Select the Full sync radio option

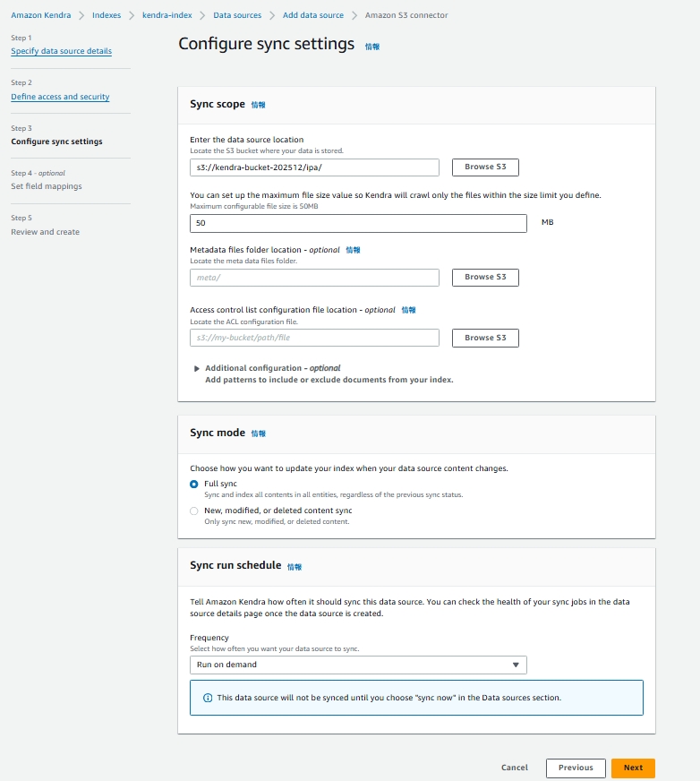[x=194, y=484]
